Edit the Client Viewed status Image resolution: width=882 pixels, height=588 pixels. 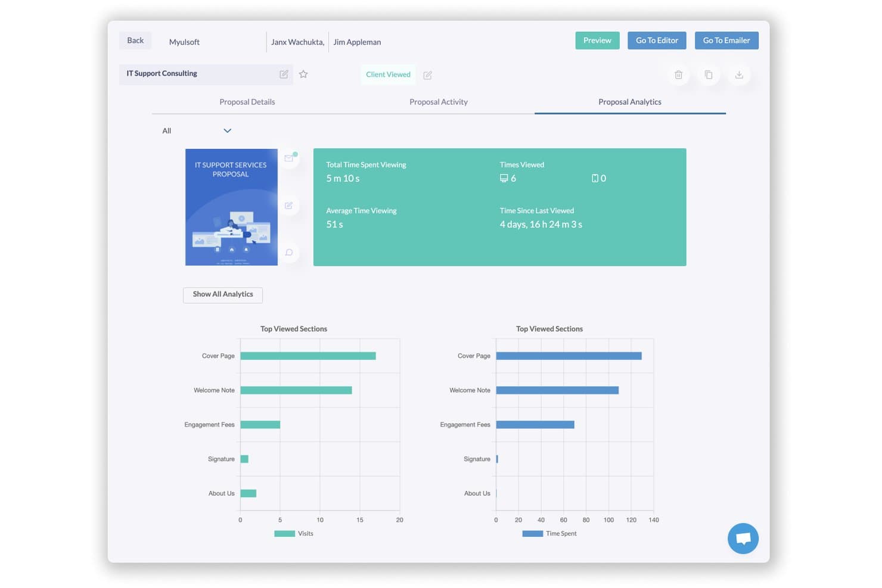427,75
